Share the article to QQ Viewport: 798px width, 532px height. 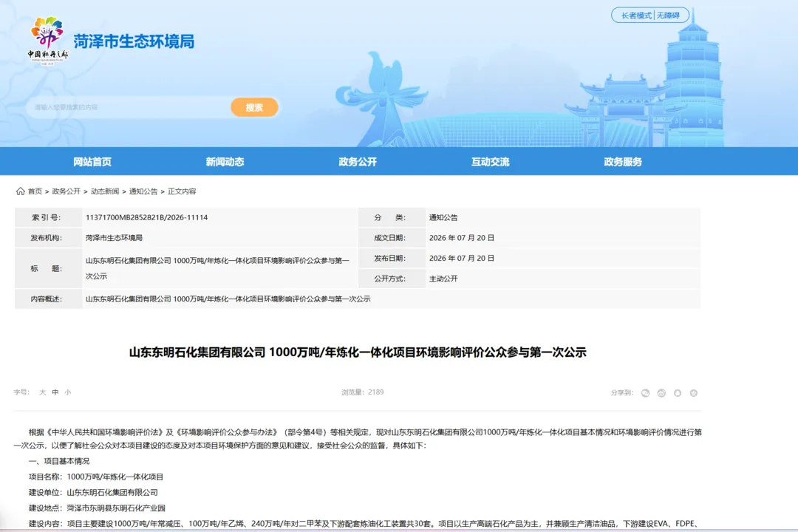tap(678, 393)
